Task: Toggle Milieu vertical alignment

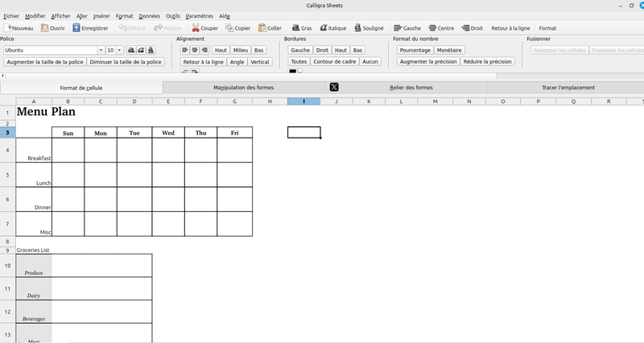Action: click(x=240, y=50)
